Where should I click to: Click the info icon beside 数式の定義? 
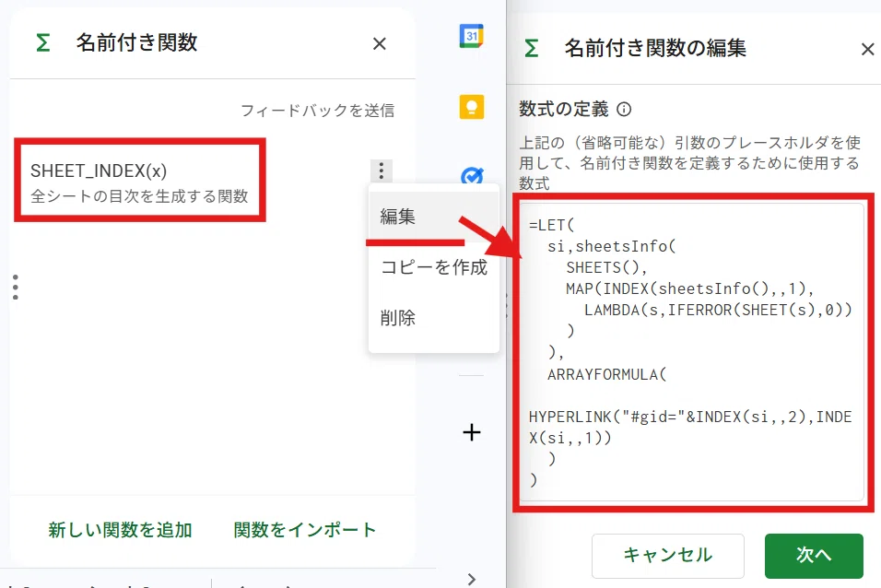[624, 109]
